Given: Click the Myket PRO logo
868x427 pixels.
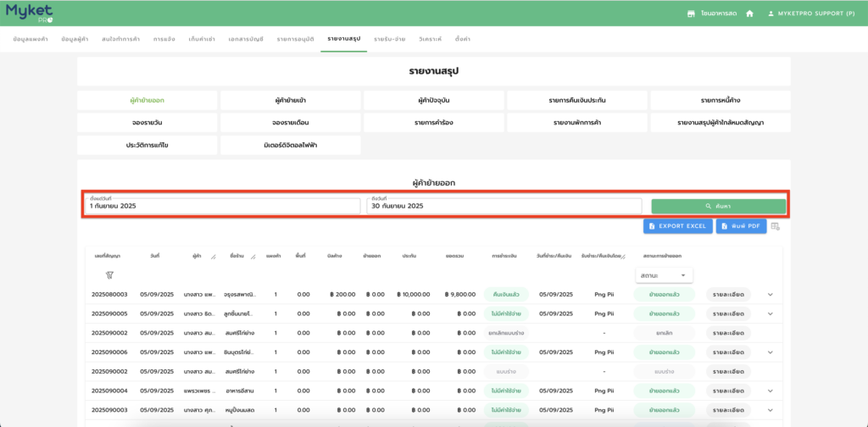Looking at the screenshot, I should point(29,13).
